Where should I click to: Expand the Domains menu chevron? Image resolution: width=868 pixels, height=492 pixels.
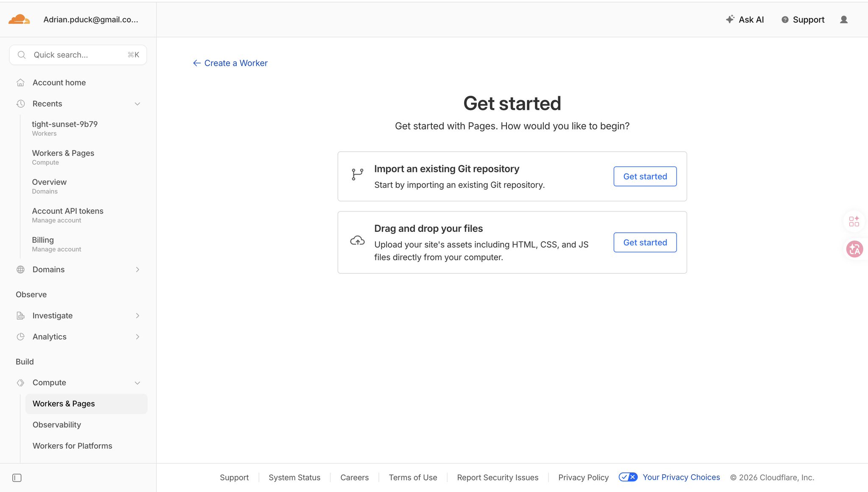click(137, 270)
